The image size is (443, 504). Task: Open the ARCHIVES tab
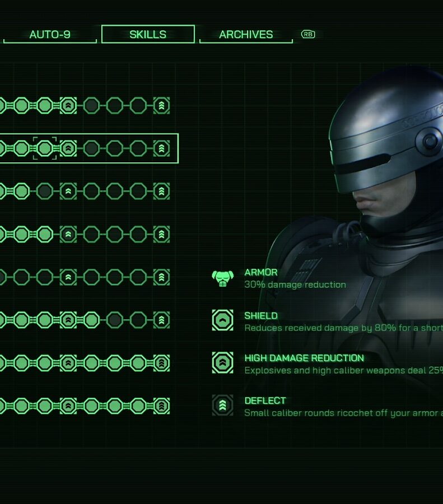[x=246, y=34]
